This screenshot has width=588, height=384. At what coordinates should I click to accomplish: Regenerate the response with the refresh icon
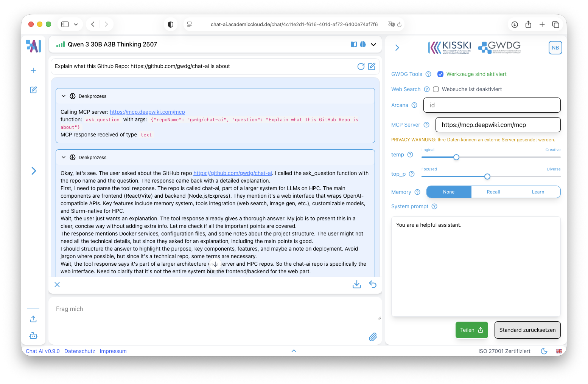pos(361,66)
